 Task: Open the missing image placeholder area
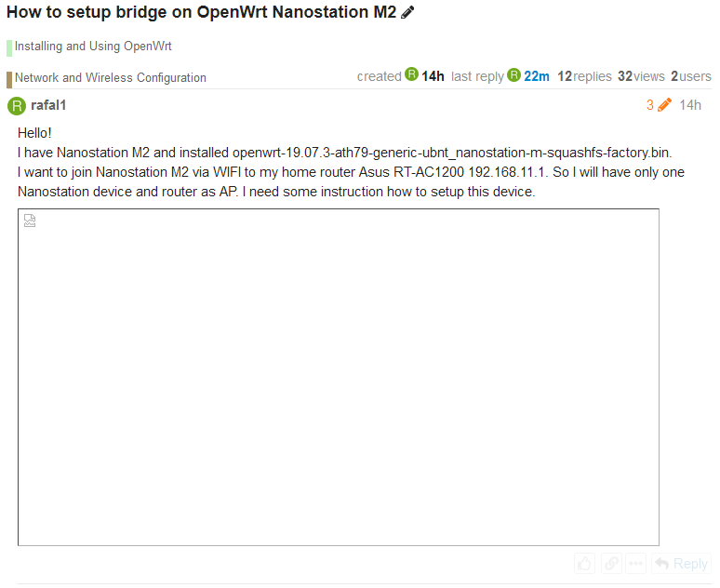(x=339, y=377)
